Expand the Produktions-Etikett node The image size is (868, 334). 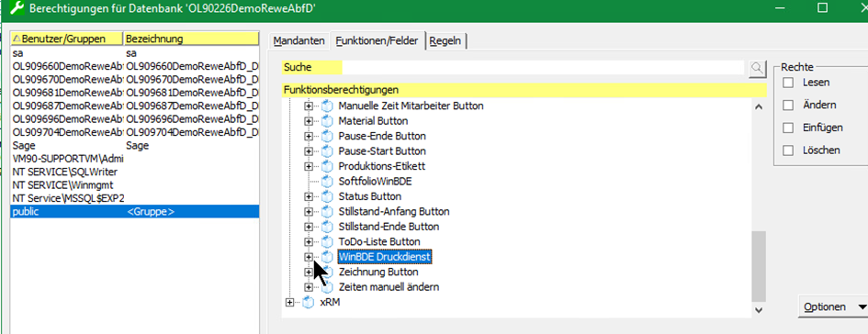click(x=309, y=166)
